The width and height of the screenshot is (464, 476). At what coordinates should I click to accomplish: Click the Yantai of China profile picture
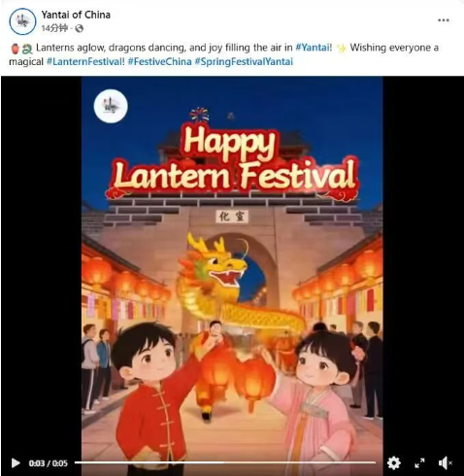pyautogui.click(x=22, y=21)
